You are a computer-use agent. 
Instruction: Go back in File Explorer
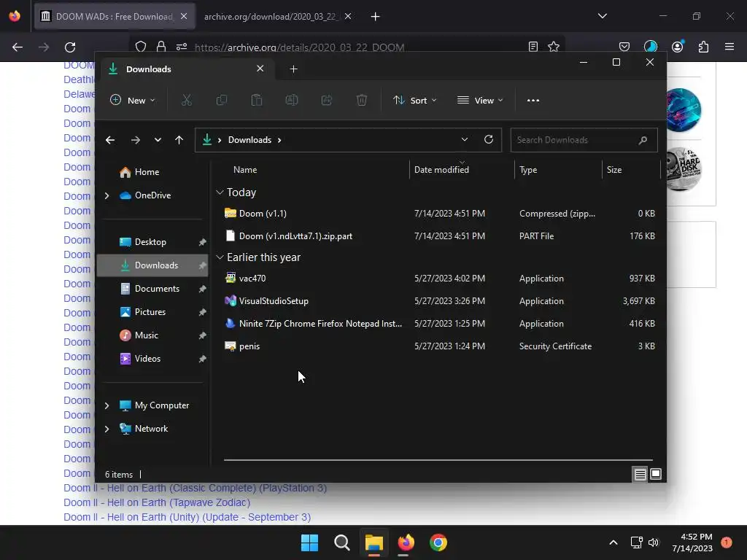(110, 140)
